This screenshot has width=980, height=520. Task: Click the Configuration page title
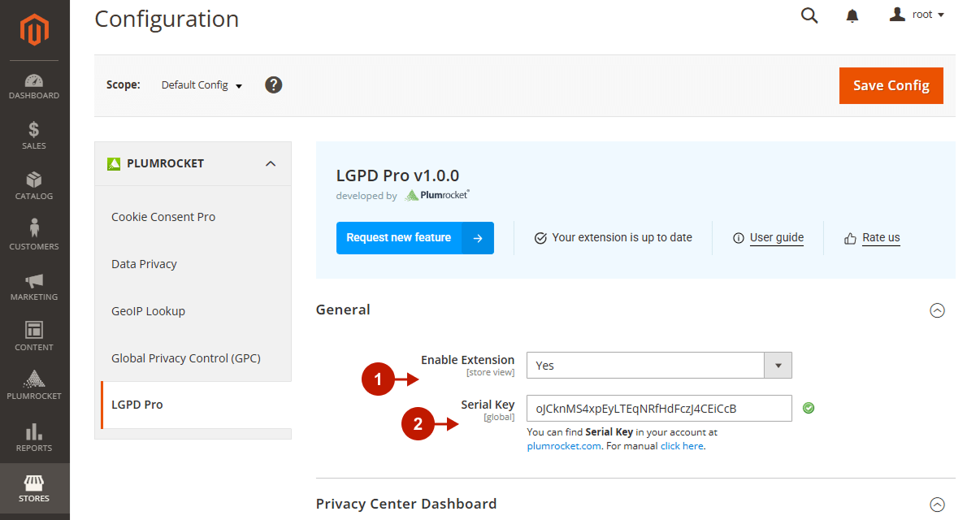coord(167,19)
